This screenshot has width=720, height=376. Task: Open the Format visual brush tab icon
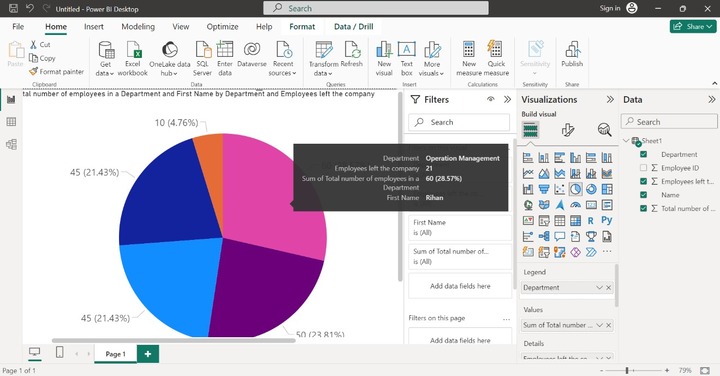pos(568,130)
